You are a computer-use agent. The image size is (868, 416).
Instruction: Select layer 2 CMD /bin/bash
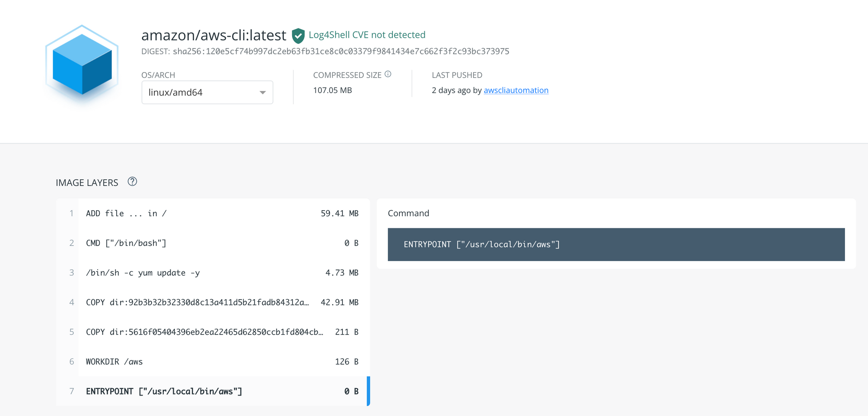pyautogui.click(x=213, y=243)
